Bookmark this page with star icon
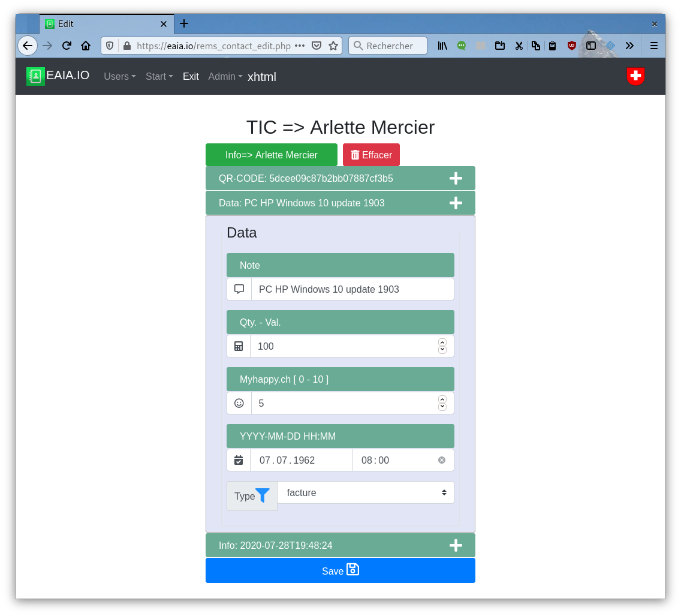The width and height of the screenshot is (681, 616). (x=333, y=46)
